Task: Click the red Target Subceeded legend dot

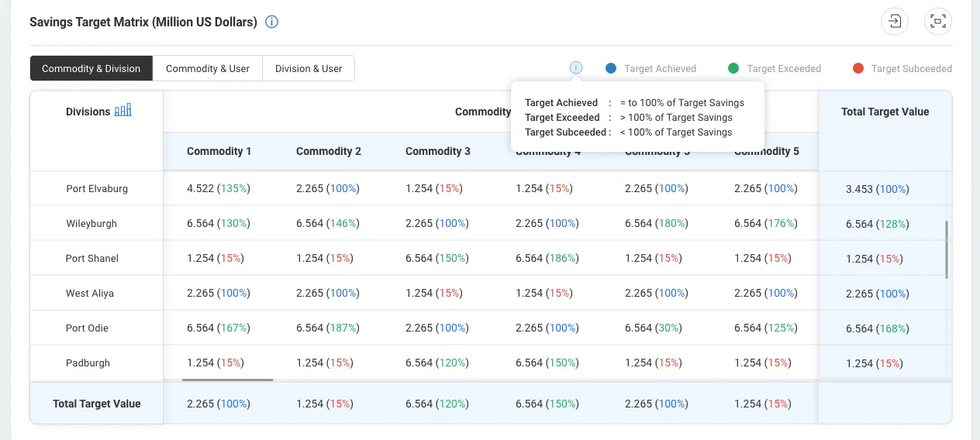Action: tap(857, 68)
